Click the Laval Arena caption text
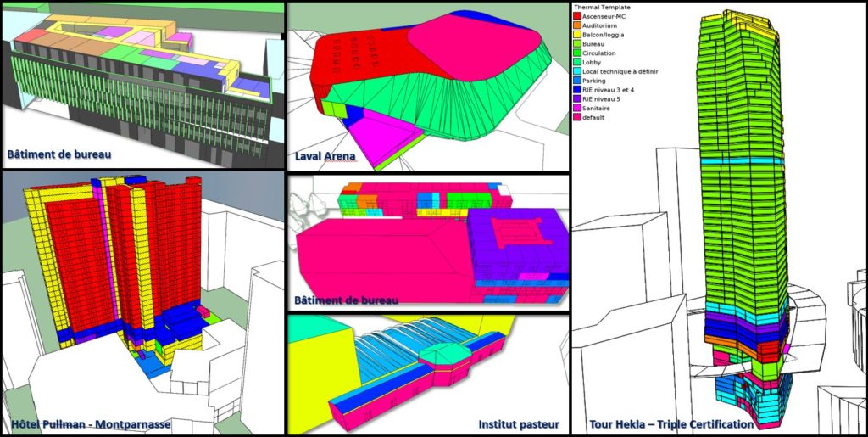This screenshot has width=868, height=437. [327, 156]
